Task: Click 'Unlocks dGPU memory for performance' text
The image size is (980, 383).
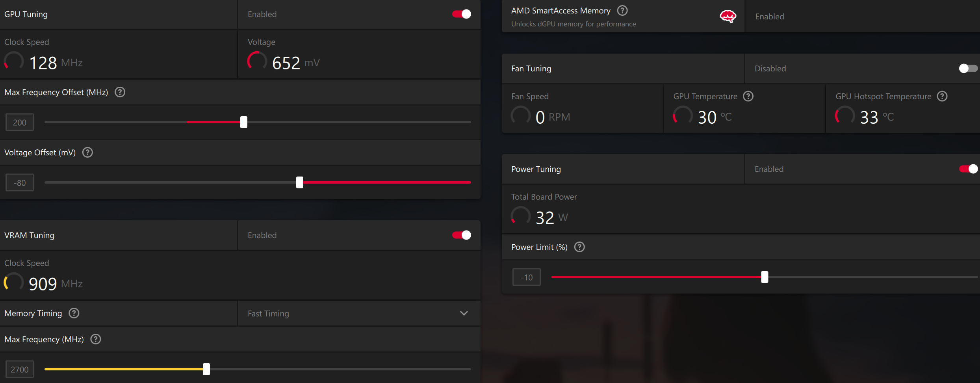Action: pos(574,24)
